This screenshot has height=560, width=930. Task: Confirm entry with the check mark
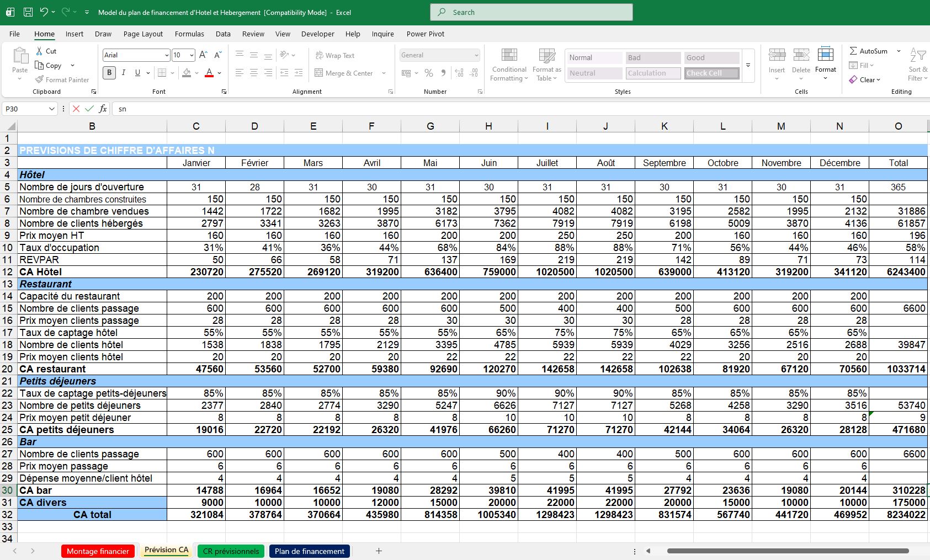pos(89,109)
